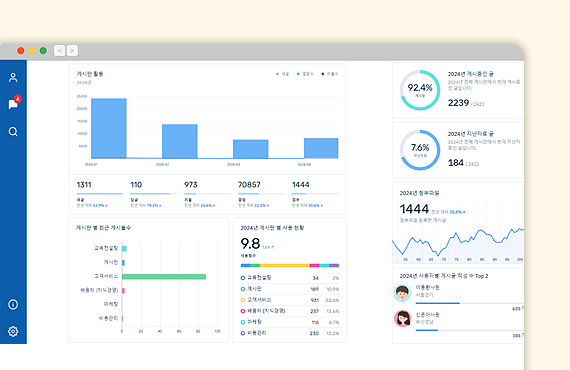
Task: Click the 7.6% donut gauge
Action: pos(420,150)
